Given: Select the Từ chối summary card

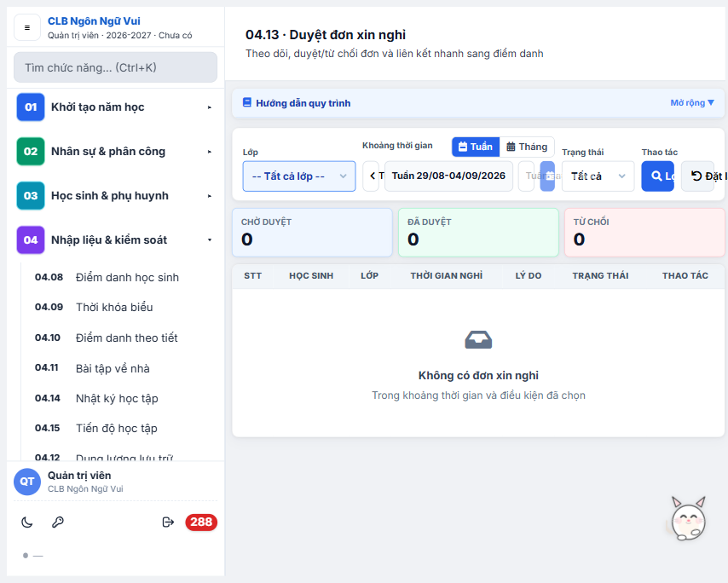Looking at the screenshot, I should 644,233.
